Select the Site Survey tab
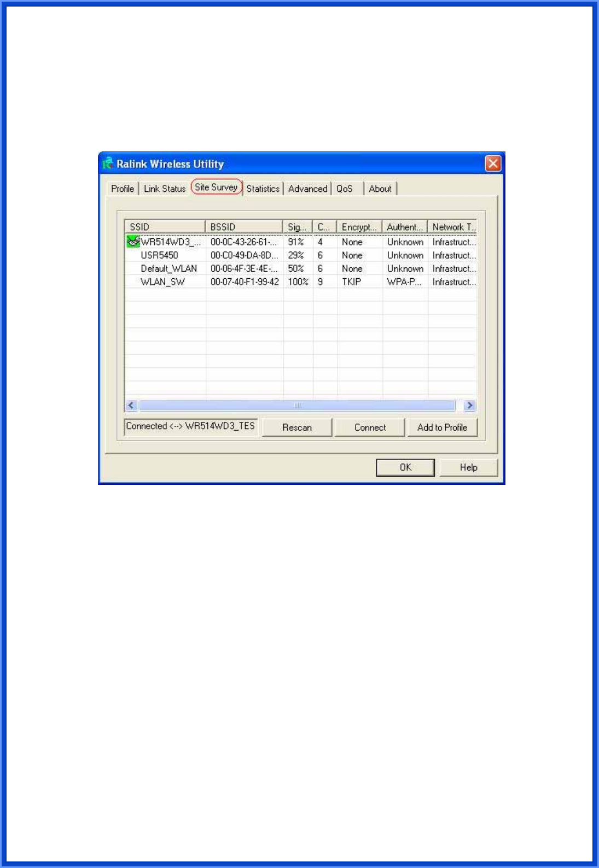 click(217, 187)
